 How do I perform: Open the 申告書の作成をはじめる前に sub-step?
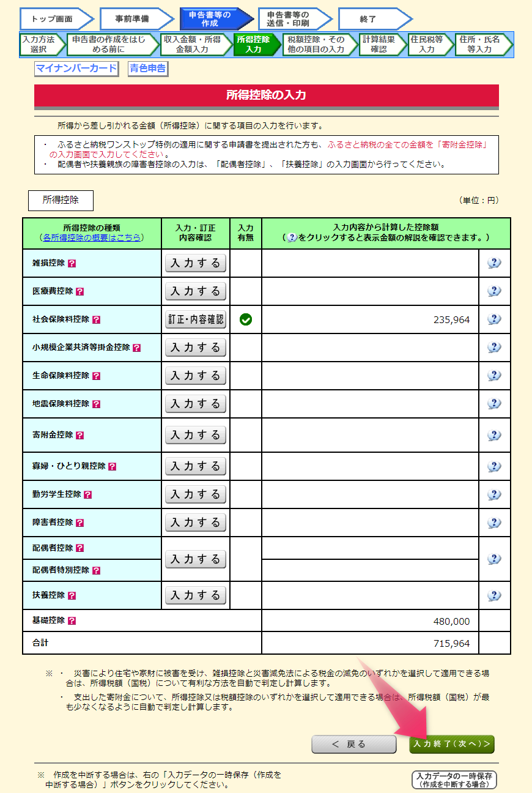[113, 45]
